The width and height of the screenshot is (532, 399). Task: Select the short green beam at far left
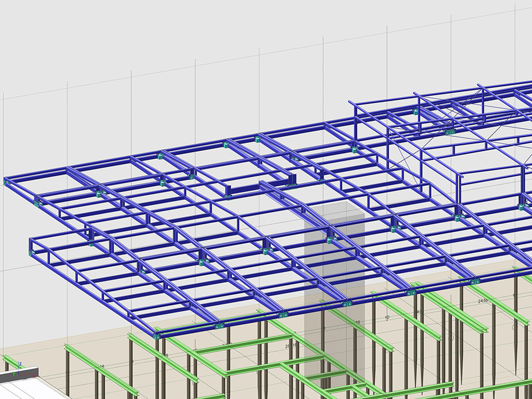click(x=11, y=364)
